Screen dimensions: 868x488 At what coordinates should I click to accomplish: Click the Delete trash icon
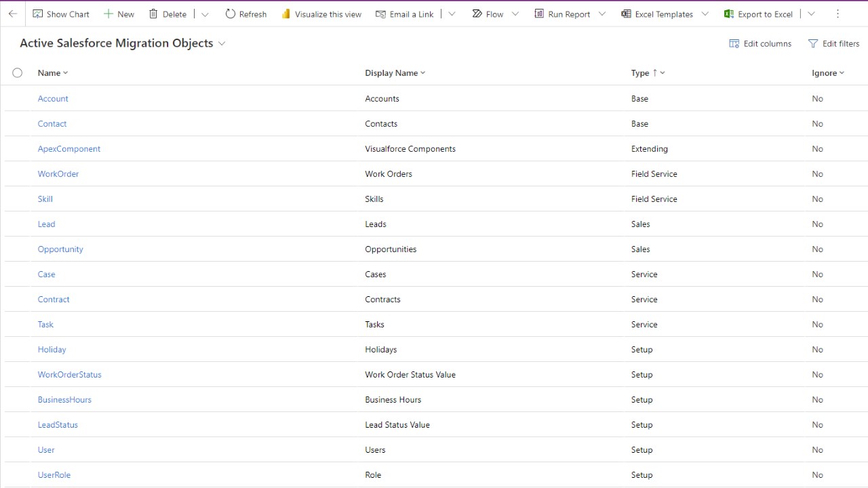pos(153,14)
